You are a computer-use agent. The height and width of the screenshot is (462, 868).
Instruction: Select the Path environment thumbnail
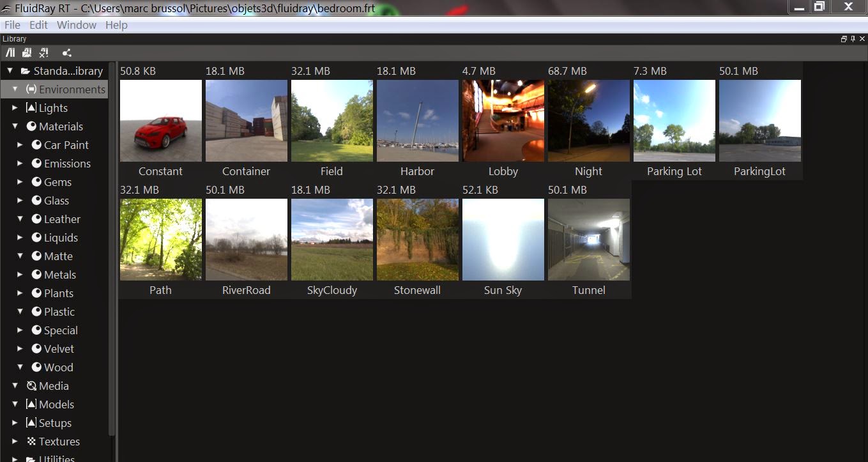[x=161, y=240]
